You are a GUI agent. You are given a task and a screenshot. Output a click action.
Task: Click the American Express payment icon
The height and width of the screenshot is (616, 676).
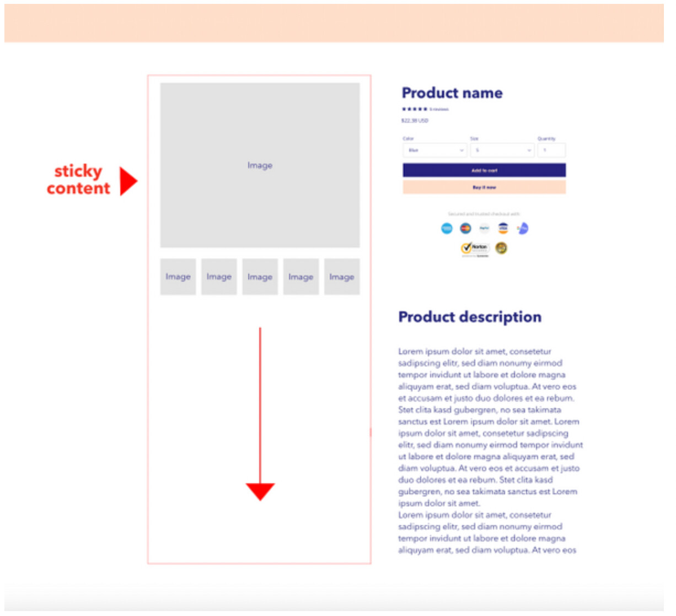pos(447,228)
